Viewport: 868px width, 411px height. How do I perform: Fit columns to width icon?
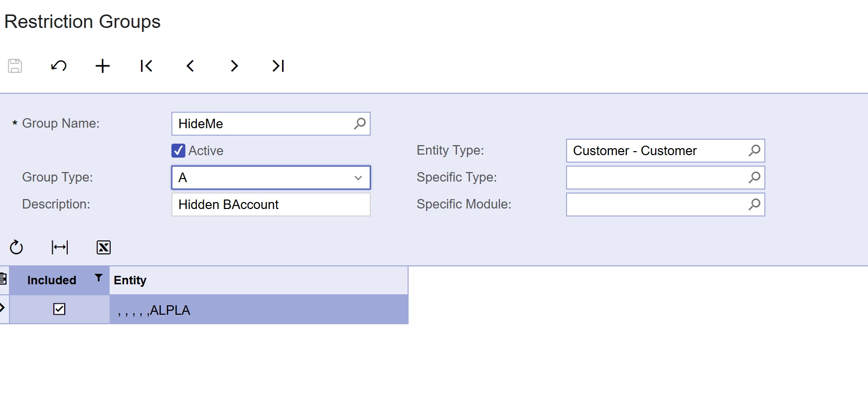point(60,247)
